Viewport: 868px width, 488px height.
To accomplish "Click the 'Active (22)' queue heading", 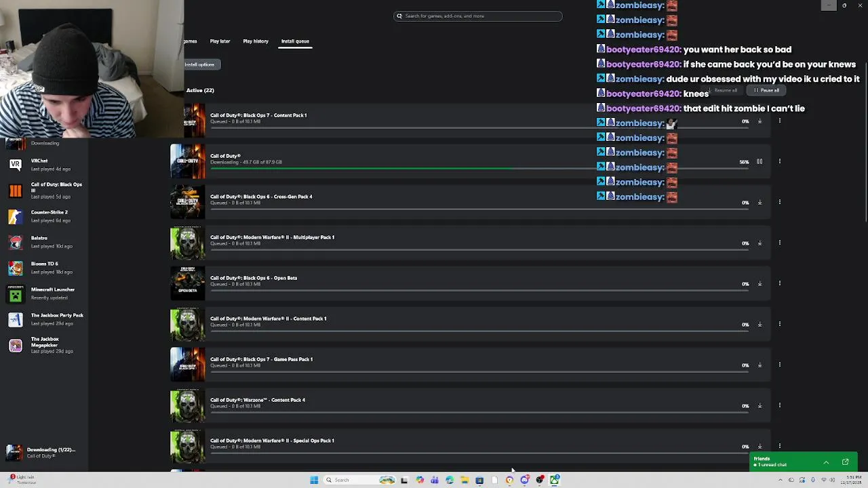I will pos(200,90).
